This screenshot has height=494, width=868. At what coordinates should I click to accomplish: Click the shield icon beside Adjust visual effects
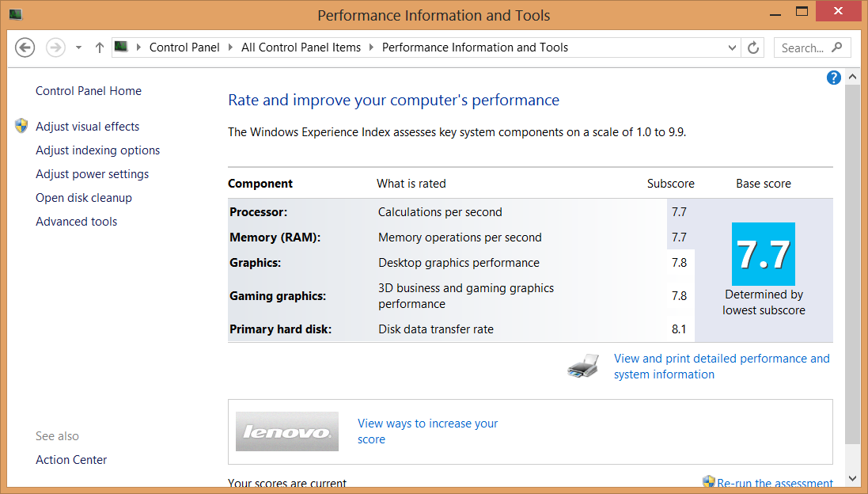click(x=21, y=127)
